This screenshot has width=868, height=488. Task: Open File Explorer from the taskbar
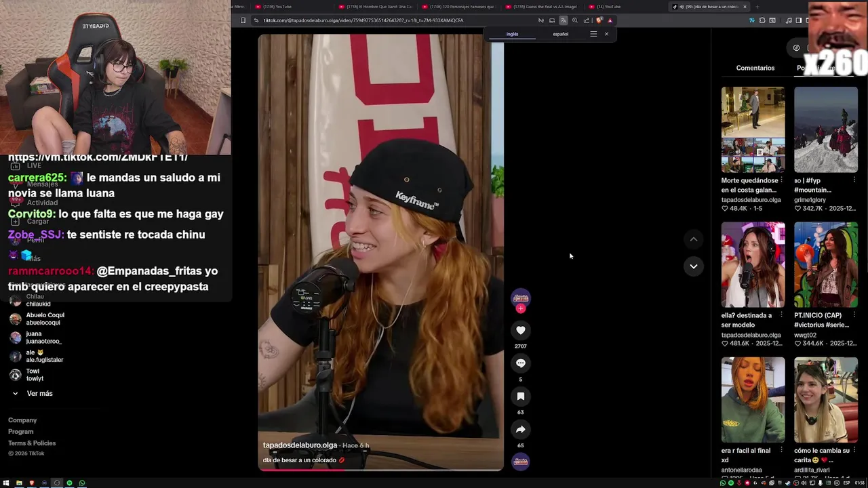19,483
